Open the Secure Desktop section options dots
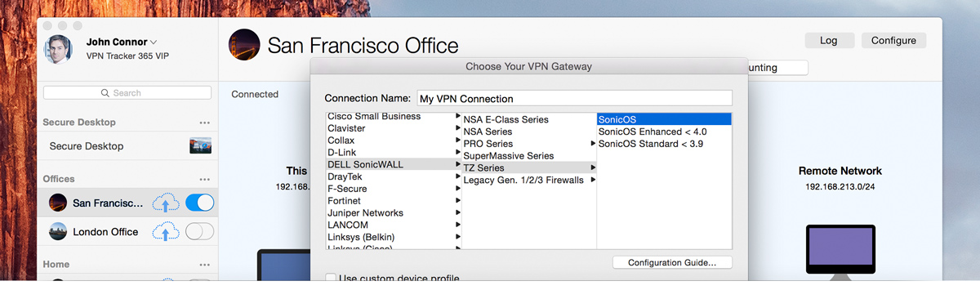 point(204,123)
